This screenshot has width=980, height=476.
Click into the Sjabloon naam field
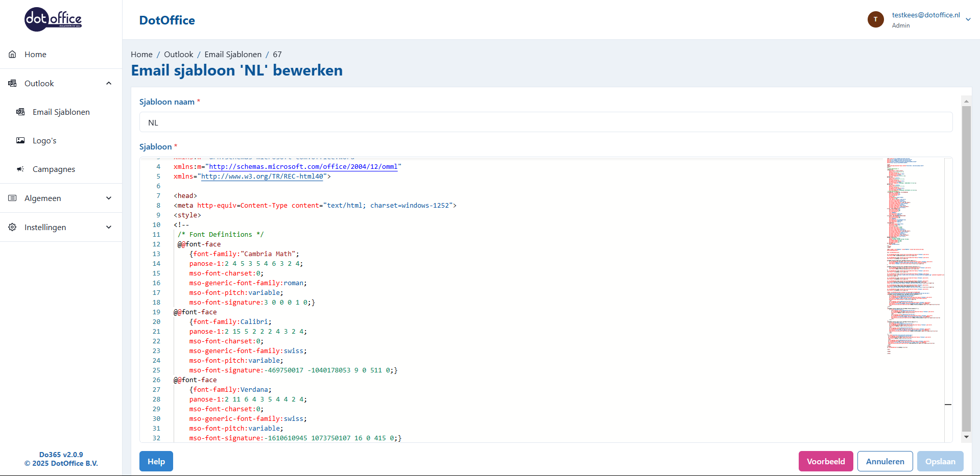(x=545, y=122)
